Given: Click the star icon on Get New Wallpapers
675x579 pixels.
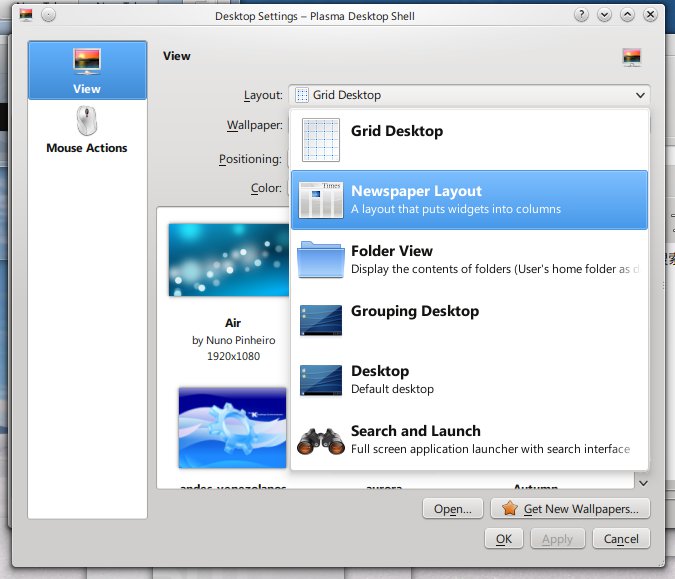Looking at the screenshot, I should 510,508.
